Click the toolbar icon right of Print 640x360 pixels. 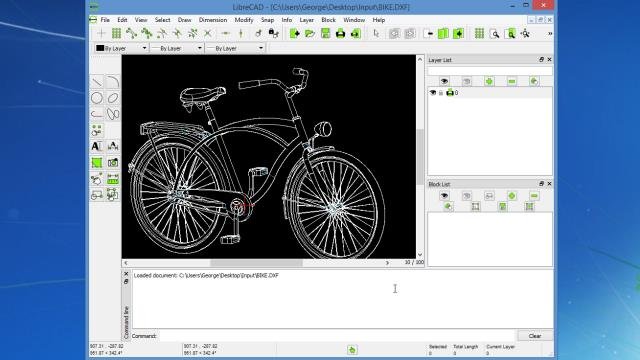click(x=356, y=33)
